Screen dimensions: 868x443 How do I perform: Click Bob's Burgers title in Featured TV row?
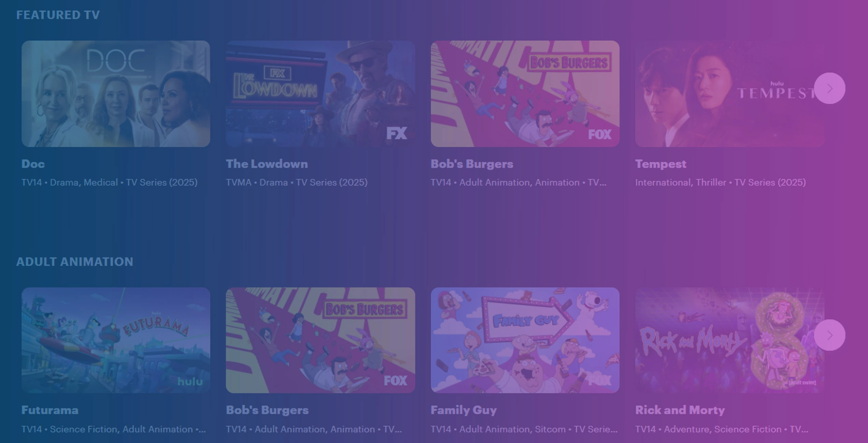point(472,164)
